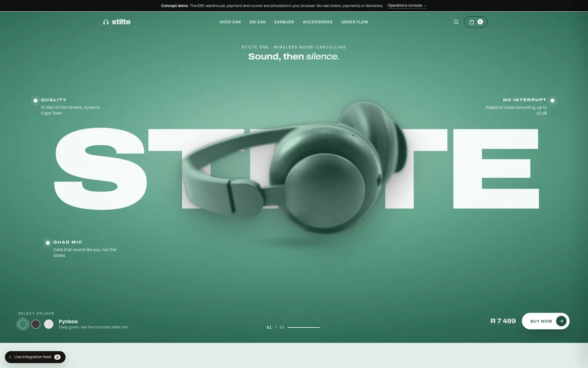Screen dimensions: 588x368
Task: Open the Live integration feed panel
Action: 35,357
